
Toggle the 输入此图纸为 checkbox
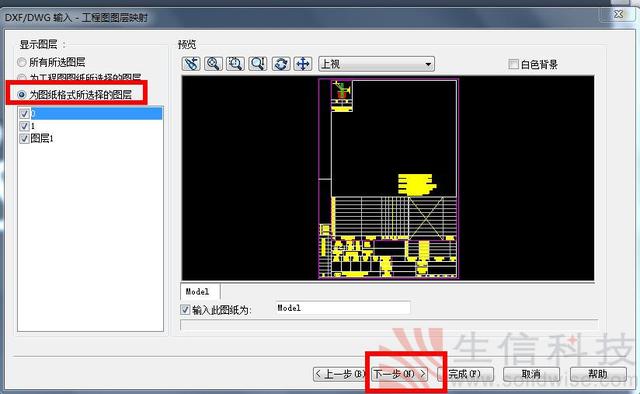(185, 309)
